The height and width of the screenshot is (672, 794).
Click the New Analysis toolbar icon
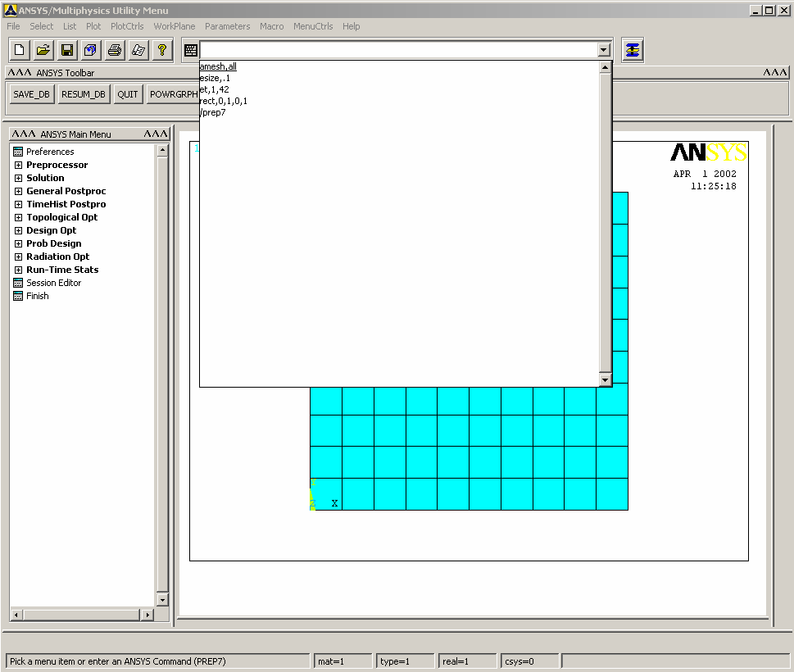(19, 50)
